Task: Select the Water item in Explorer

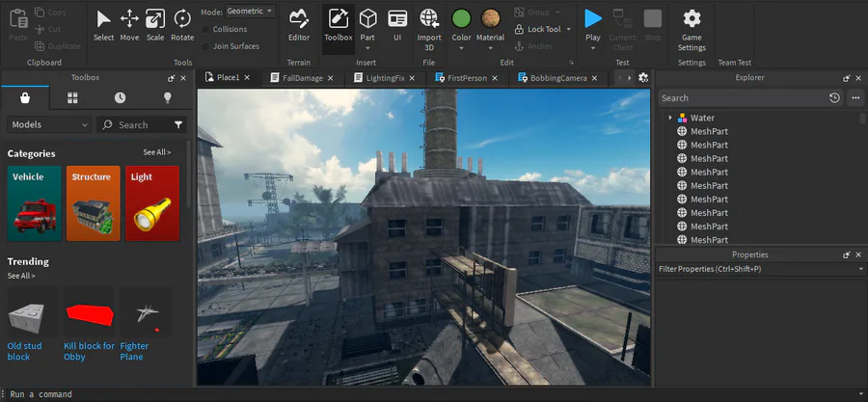Action: tap(702, 118)
